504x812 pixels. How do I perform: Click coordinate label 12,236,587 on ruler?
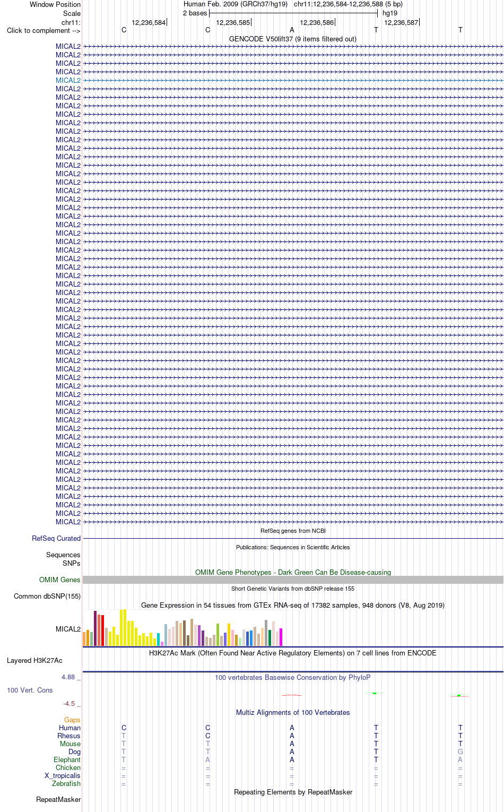401,22
